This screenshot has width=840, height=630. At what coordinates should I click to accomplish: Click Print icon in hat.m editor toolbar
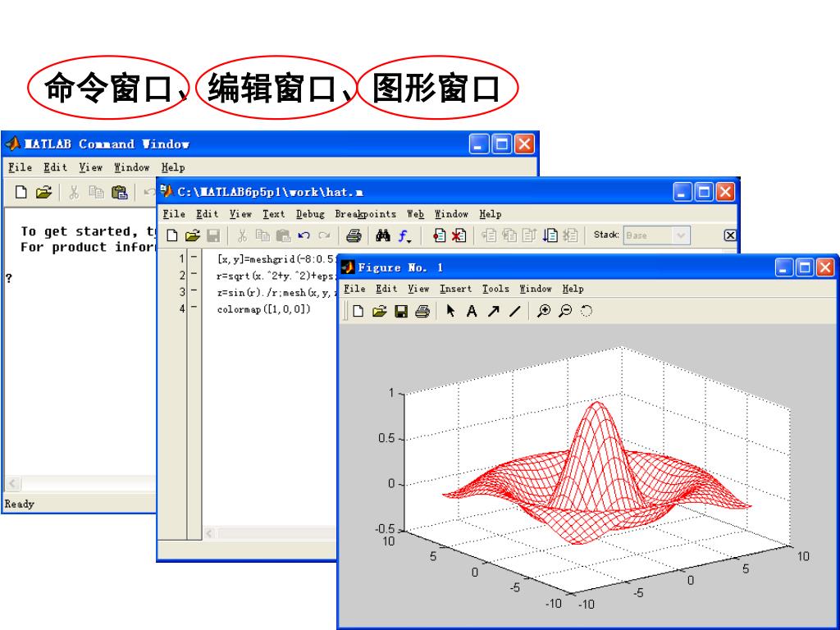354,235
